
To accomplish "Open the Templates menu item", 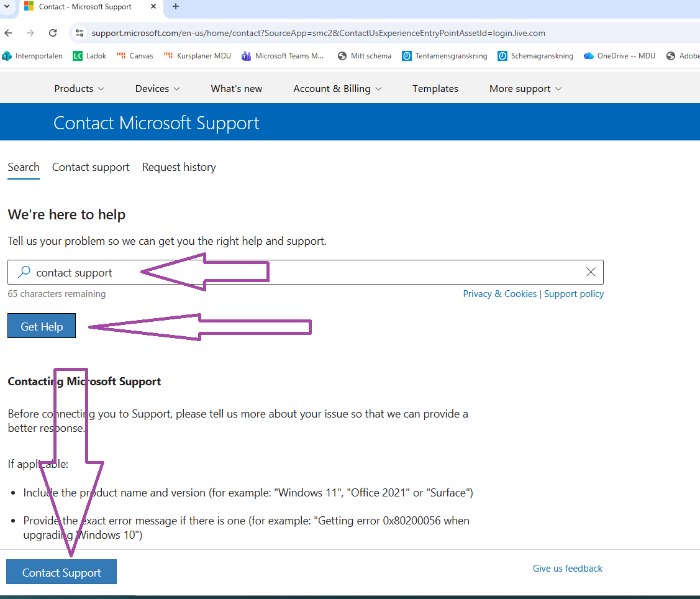I will (435, 89).
